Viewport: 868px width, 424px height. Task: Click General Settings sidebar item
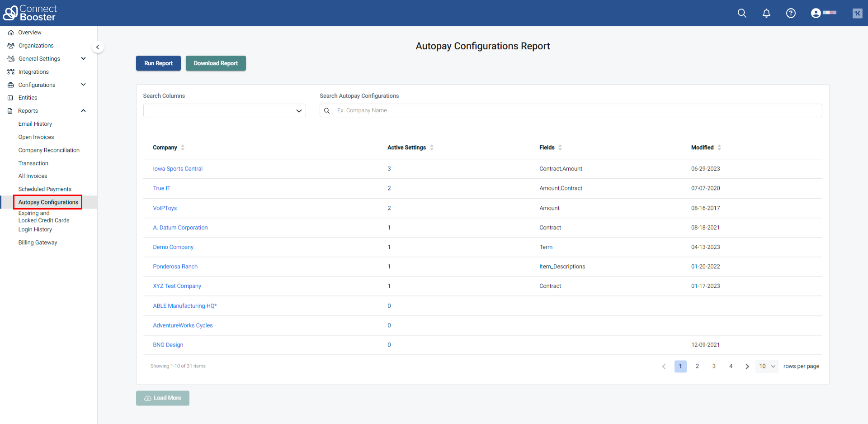39,59
